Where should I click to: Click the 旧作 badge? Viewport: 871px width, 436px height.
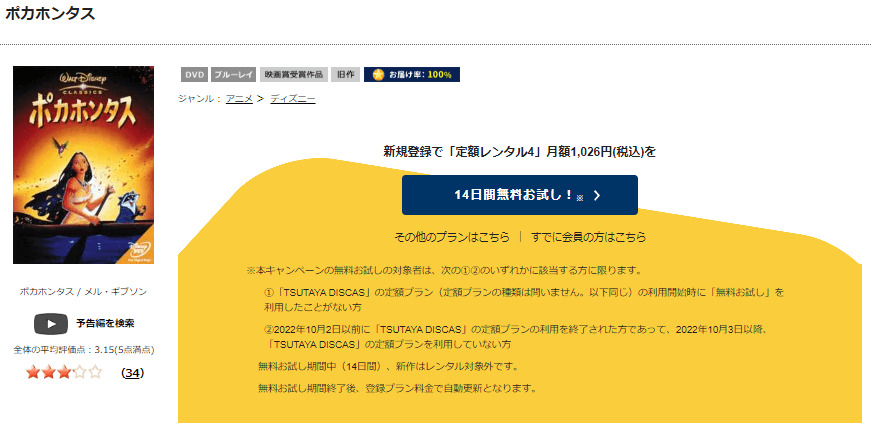(x=346, y=74)
